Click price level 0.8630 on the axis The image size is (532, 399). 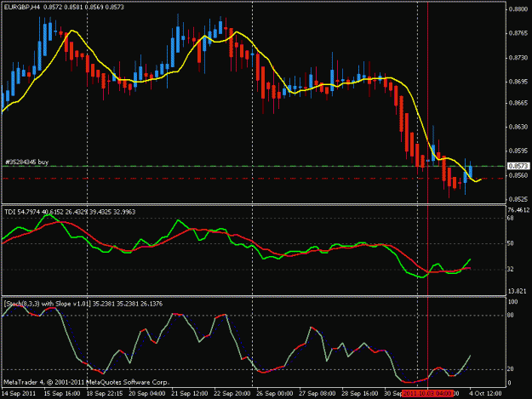518,127
